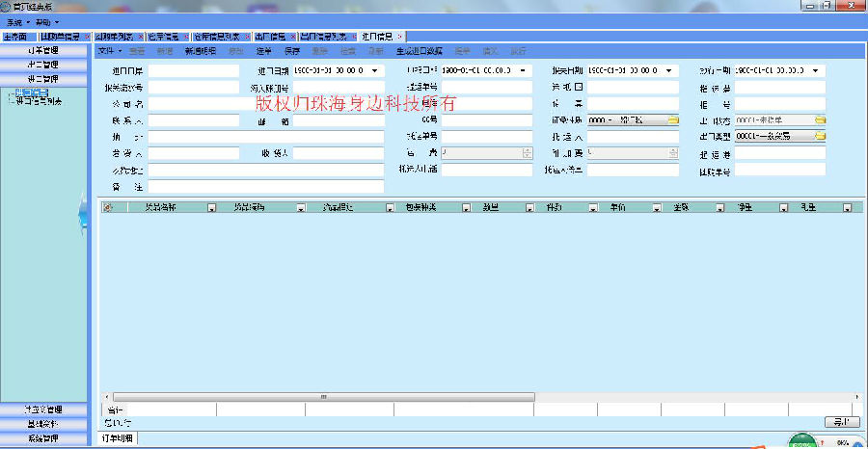Click 选单 in the toolbar

[x=264, y=51]
